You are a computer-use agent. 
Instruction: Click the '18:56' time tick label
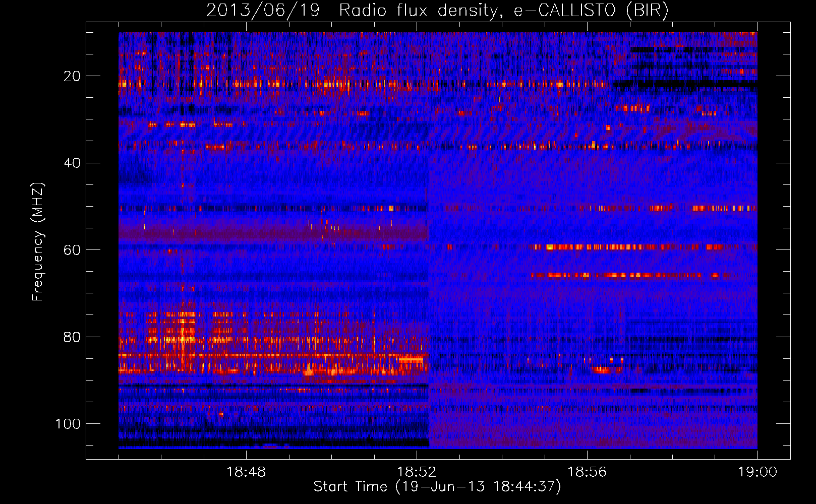pos(587,472)
